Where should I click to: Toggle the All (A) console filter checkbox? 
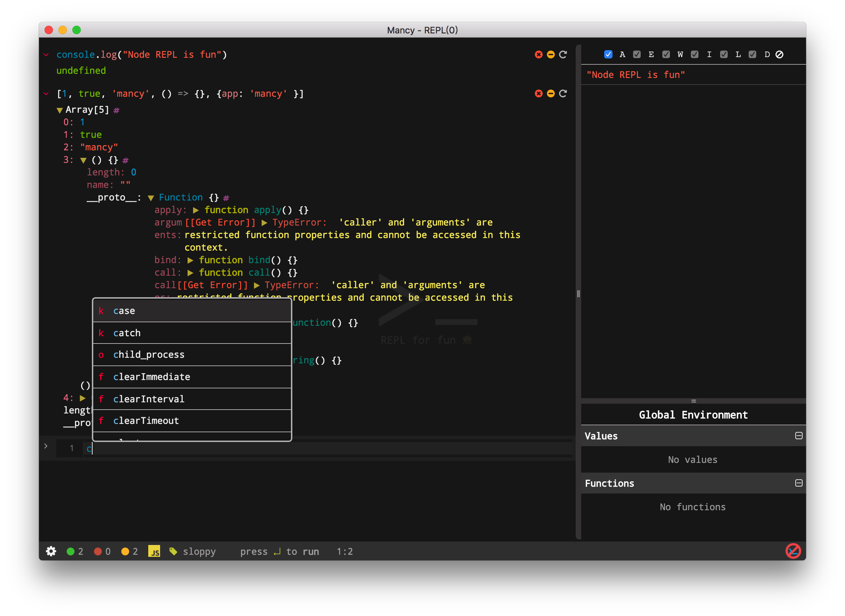coord(608,54)
